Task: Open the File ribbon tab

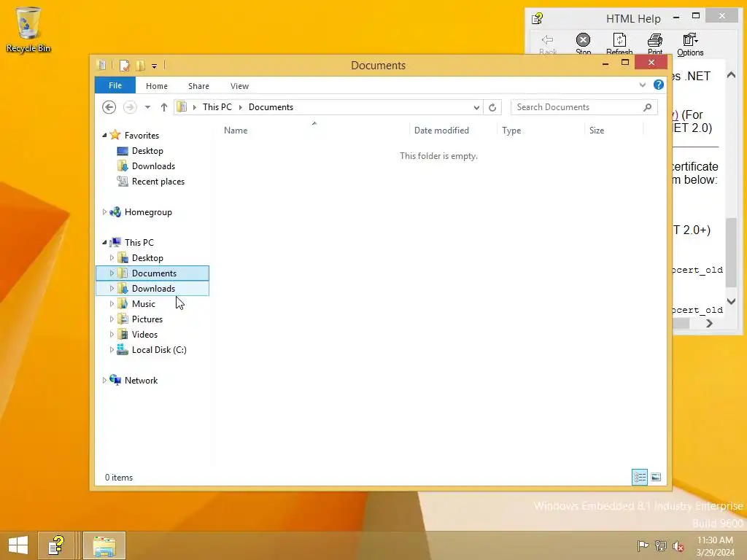Action: click(115, 86)
